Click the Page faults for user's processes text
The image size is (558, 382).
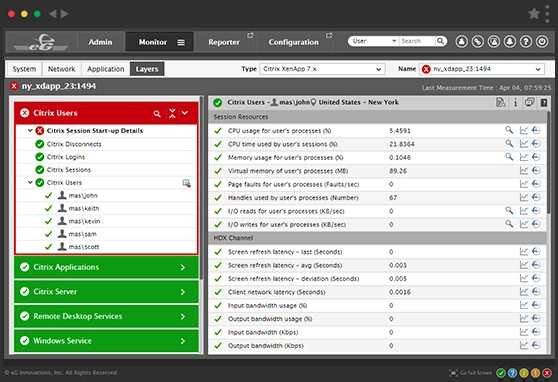[x=293, y=184]
